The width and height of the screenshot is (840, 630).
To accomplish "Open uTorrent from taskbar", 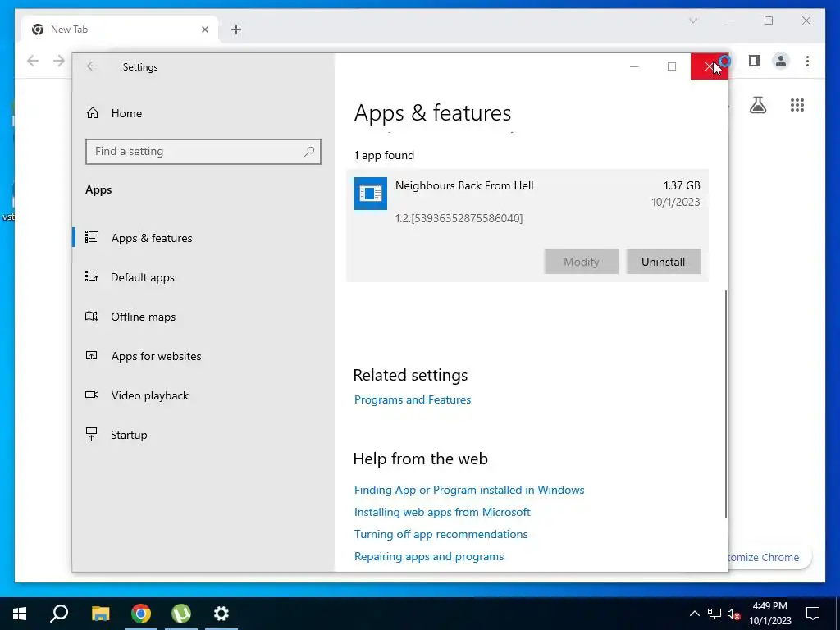I will point(181,614).
